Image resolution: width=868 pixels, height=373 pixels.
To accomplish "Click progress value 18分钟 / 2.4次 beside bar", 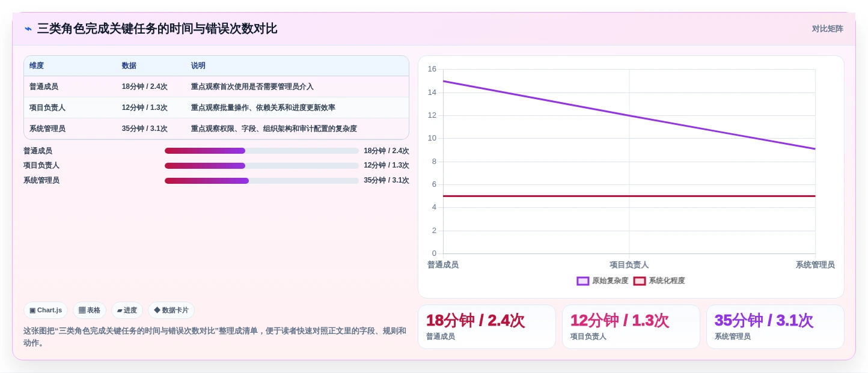I will click(387, 151).
